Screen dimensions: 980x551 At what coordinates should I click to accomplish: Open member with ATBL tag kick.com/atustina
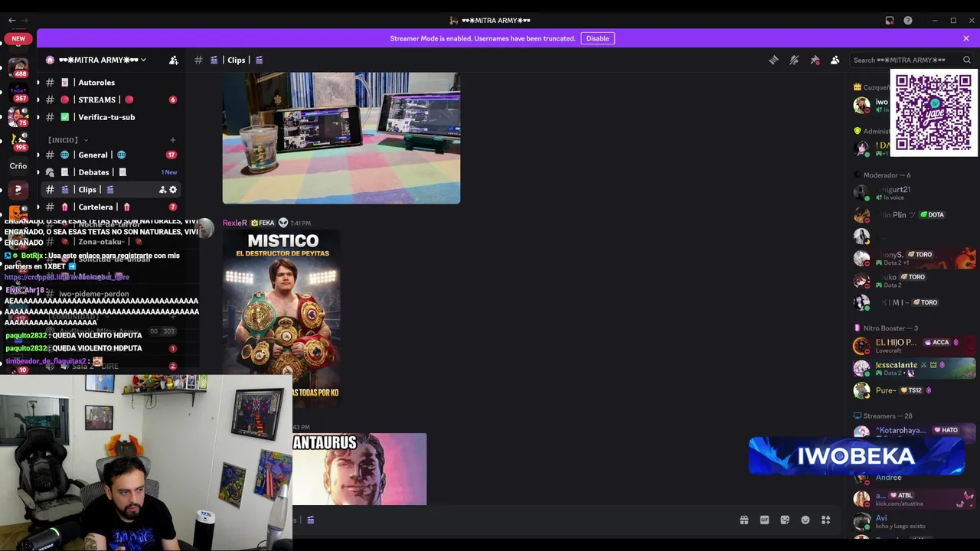tap(914, 499)
